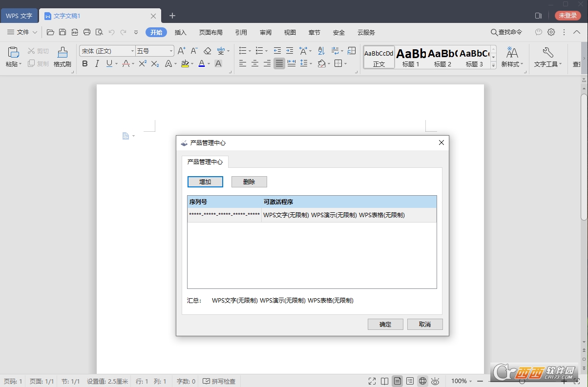Click the Format Painter (格式刷) icon
This screenshot has height=387, width=588.
tap(63, 52)
